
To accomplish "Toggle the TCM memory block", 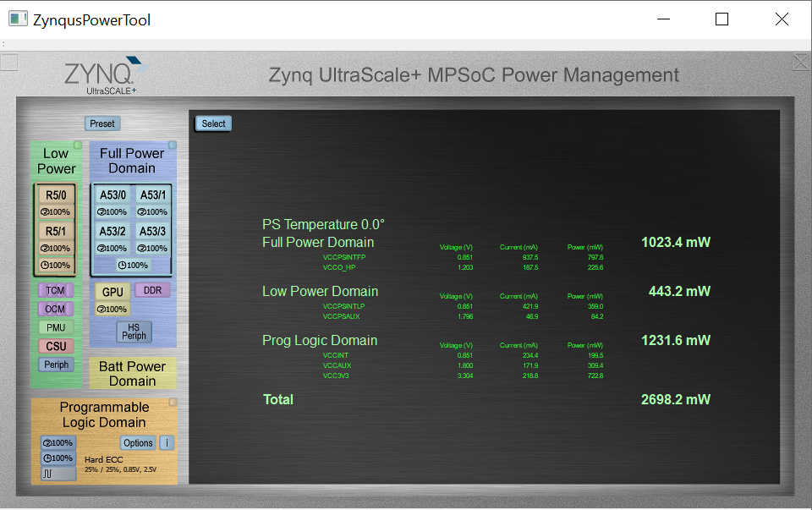I will tap(56, 290).
